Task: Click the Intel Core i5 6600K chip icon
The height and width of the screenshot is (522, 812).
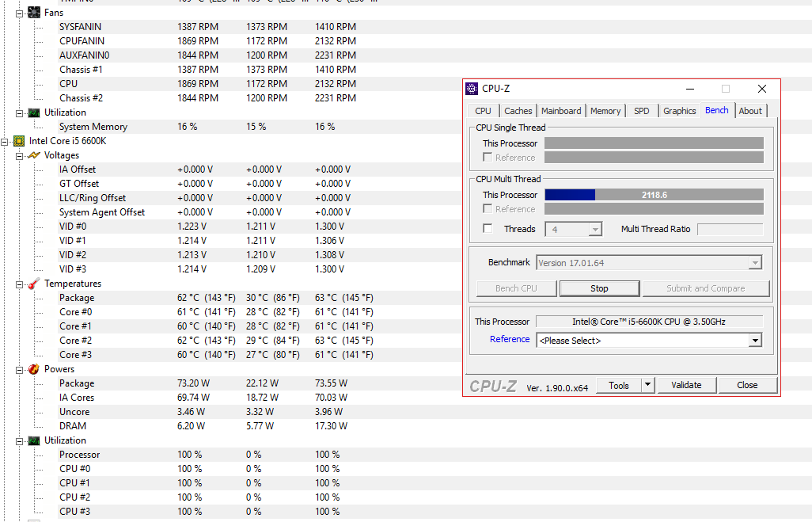Action: pyautogui.click(x=19, y=141)
